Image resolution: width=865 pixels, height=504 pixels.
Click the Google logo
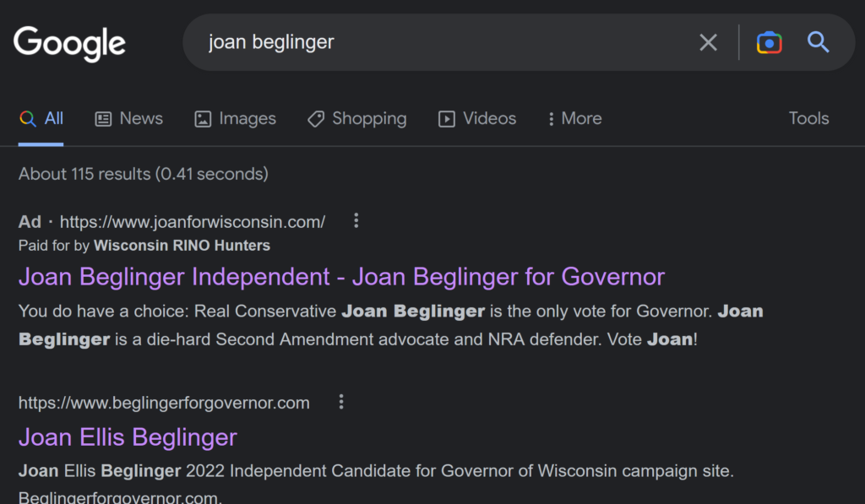coord(69,43)
